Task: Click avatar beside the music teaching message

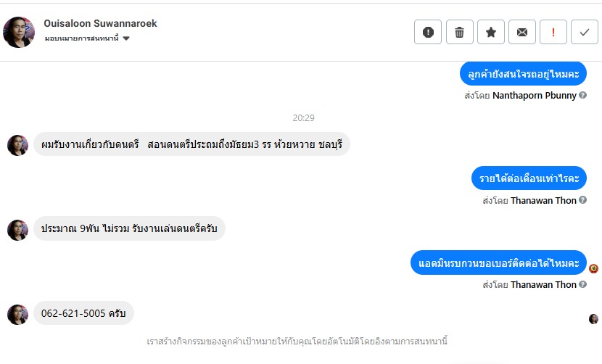Action: point(17,145)
